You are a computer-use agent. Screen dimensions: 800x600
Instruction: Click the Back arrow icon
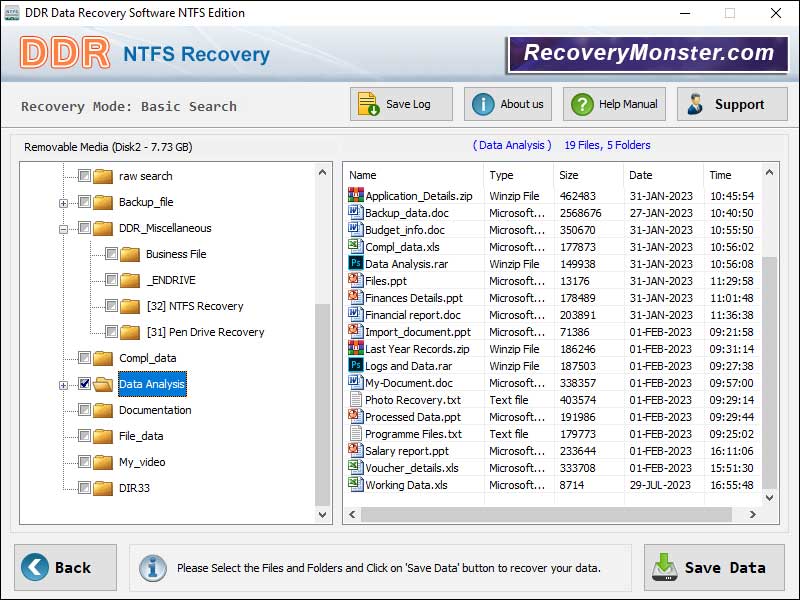35,567
